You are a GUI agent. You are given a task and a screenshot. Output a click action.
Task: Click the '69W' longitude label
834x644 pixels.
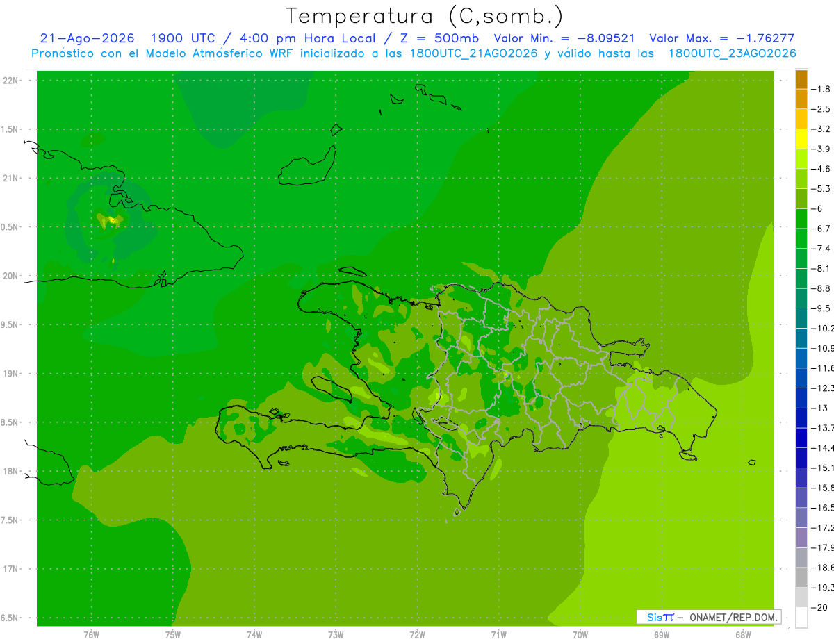(x=662, y=635)
